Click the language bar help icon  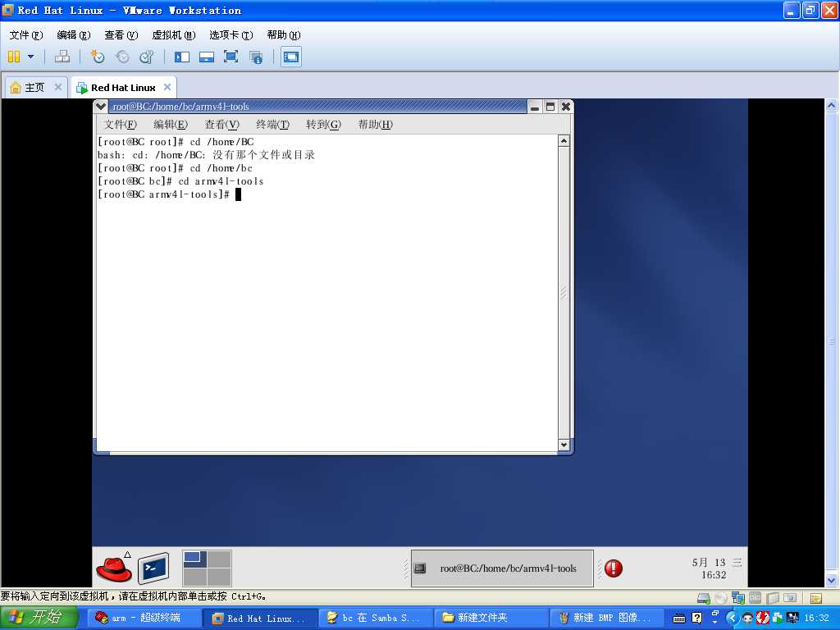696,618
